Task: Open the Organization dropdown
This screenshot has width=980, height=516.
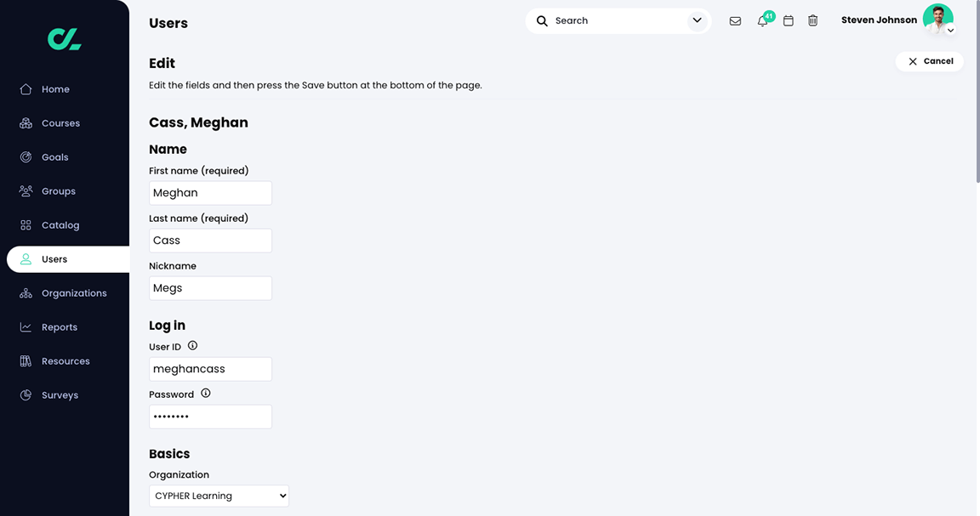Action: point(219,496)
